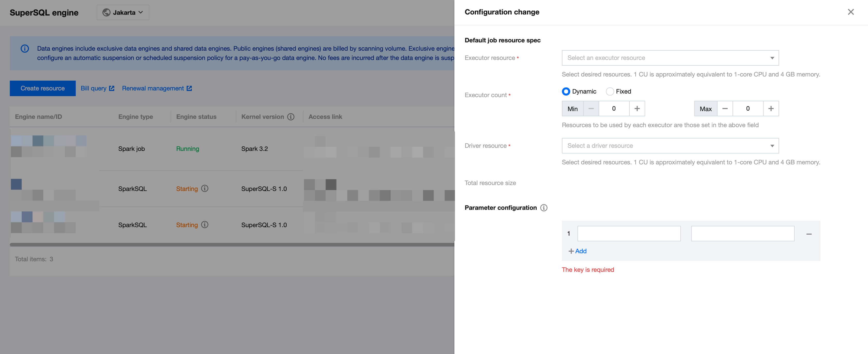Close the Configuration change panel
868x354 pixels.
click(x=850, y=12)
